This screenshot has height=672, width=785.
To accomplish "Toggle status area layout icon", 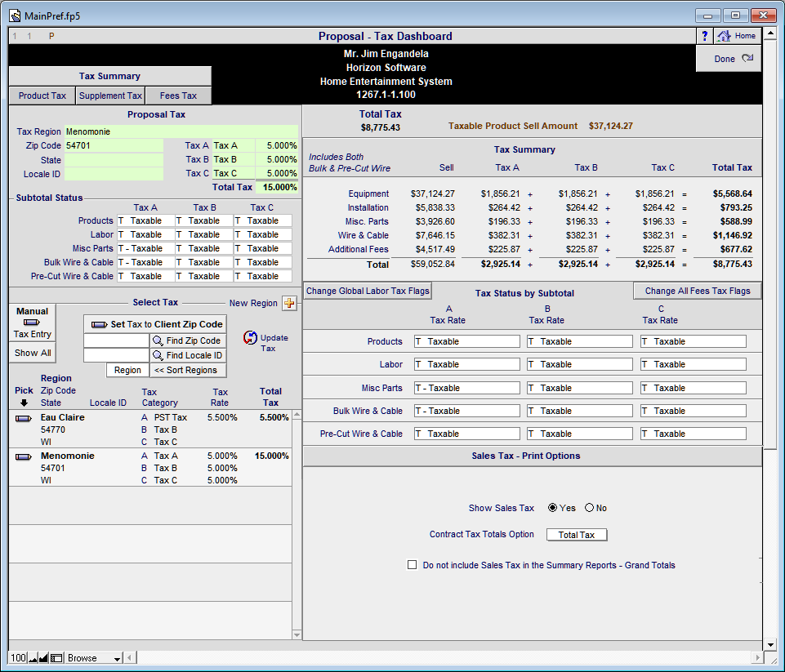I will [56, 658].
